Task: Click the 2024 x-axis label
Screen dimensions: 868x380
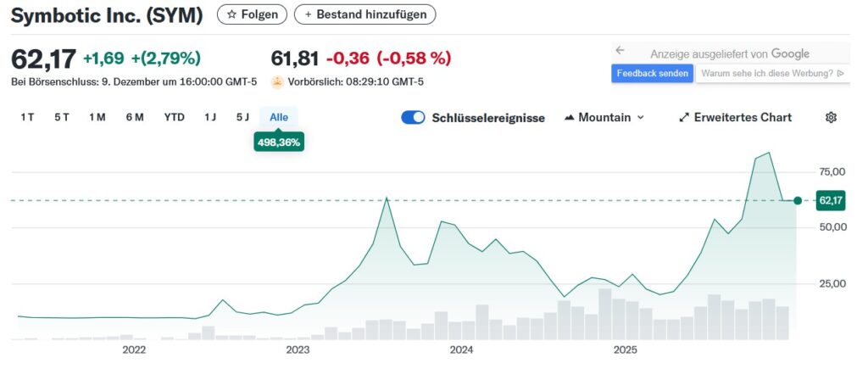Action: [x=461, y=350]
